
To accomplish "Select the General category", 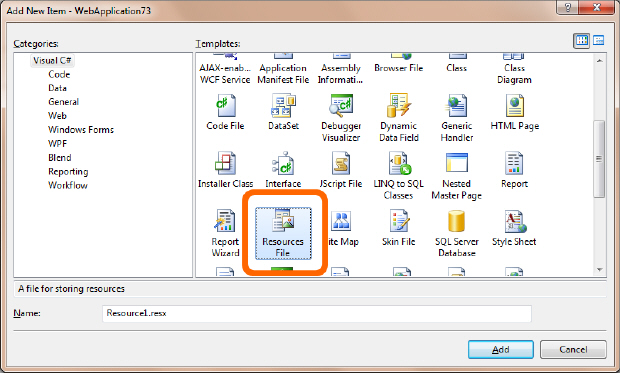I will (63, 102).
